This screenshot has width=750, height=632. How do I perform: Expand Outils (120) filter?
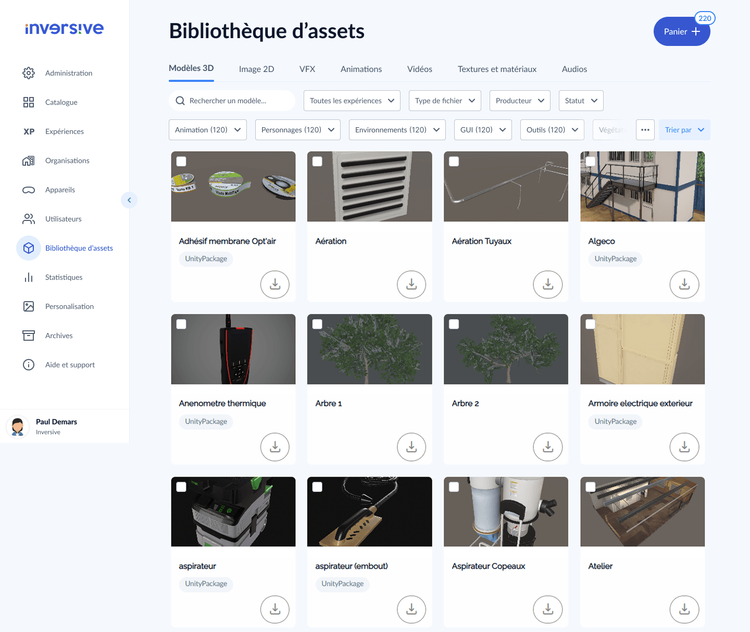(x=552, y=130)
